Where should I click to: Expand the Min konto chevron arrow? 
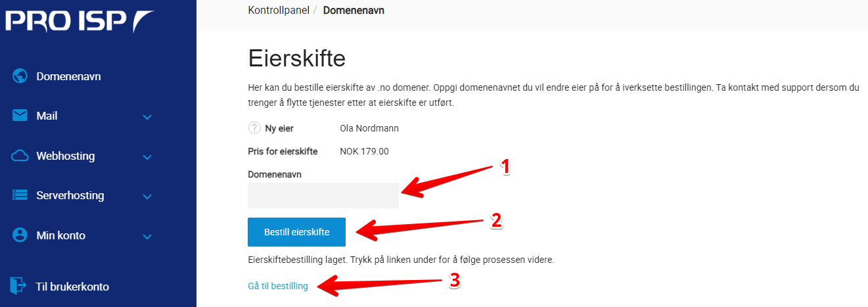tap(147, 236)
